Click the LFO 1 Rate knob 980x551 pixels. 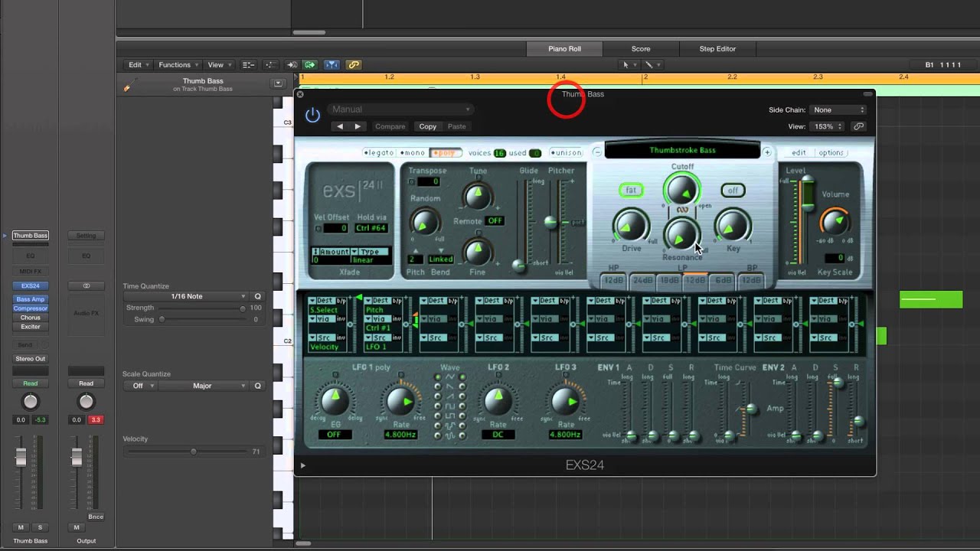coord(400,401)
